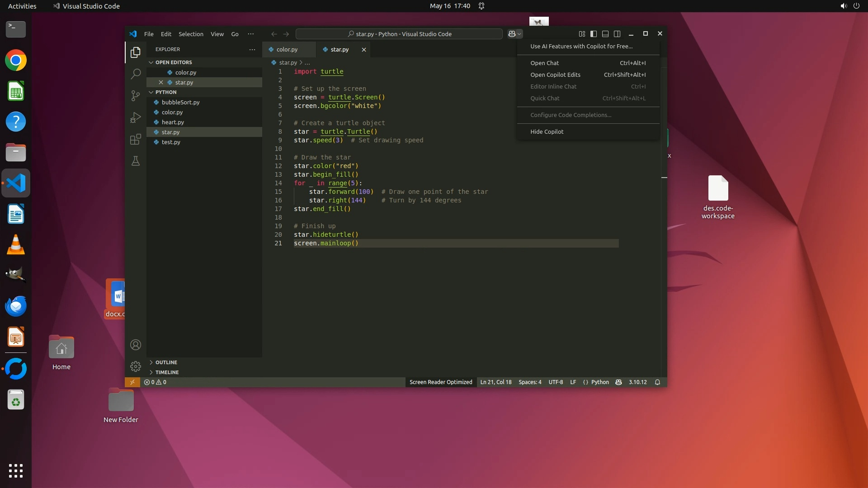Image resolution: width=868 pixels, height=488 pixels.
Task: Click the command center search box
Action: (399, 34)
